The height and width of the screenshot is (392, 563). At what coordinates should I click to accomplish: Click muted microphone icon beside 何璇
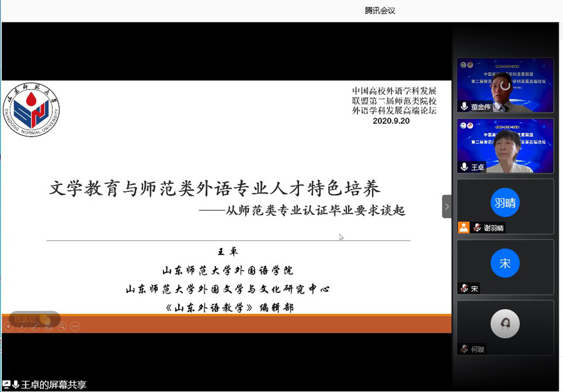point(464,349)
